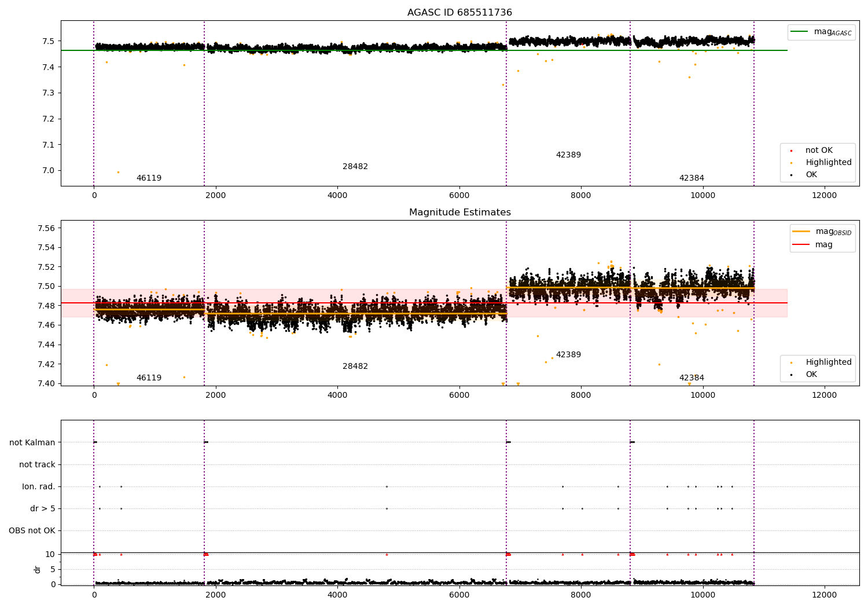This screenshot has height=608, width=868.
Task: Click the 'AGASC ID 685511736' plot title
Action: [x=459, y=13]
